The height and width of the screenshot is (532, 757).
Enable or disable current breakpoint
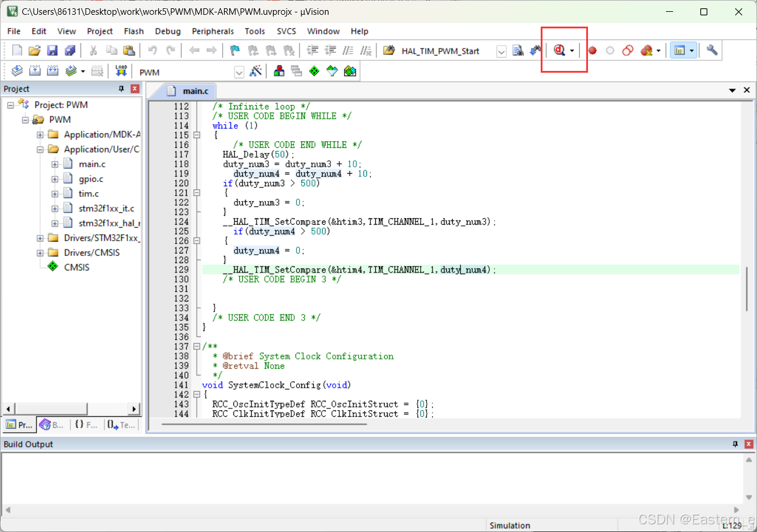point(610,51)
